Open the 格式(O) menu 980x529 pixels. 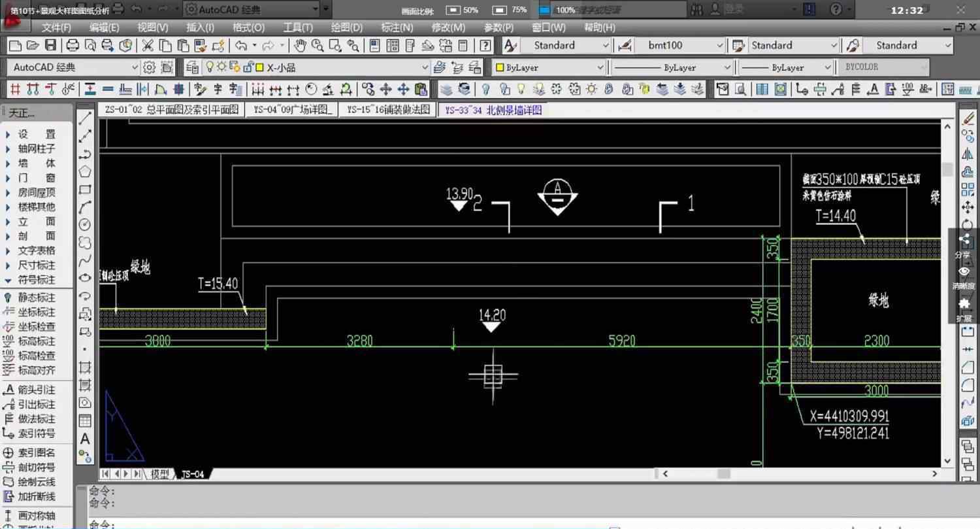tap(248, 27)
